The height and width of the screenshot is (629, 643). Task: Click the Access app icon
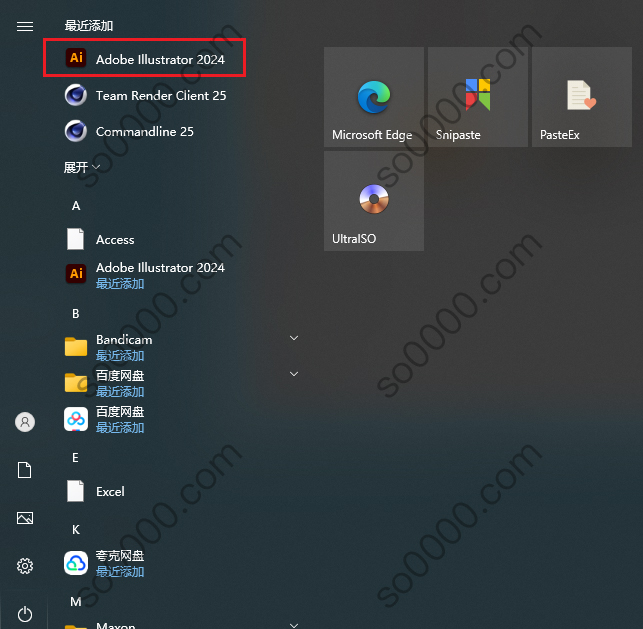(75, 239)
